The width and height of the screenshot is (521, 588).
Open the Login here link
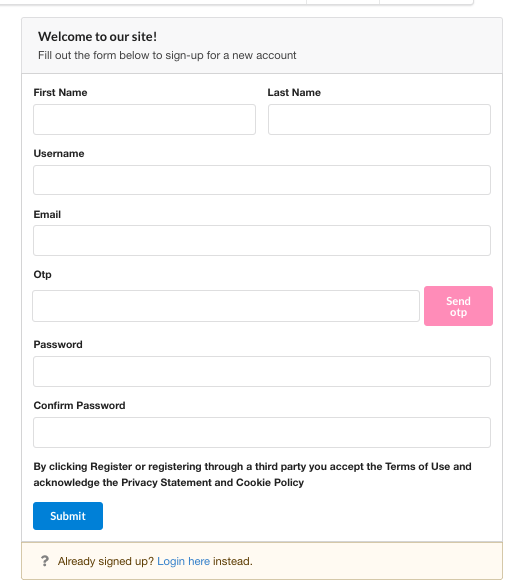click(183, 561)
